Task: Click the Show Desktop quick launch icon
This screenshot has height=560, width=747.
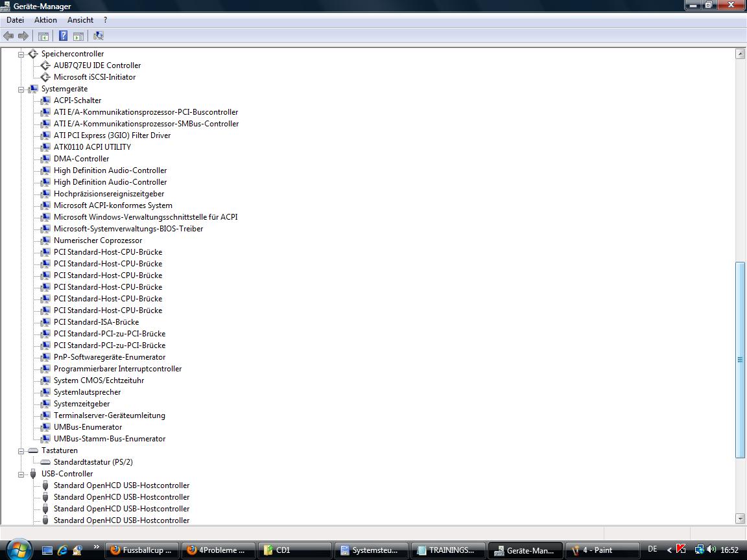Action: pos(47,550)
